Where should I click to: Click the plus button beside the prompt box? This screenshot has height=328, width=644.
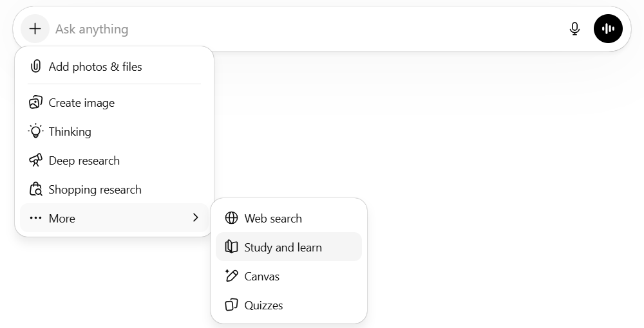click(35, 29)
